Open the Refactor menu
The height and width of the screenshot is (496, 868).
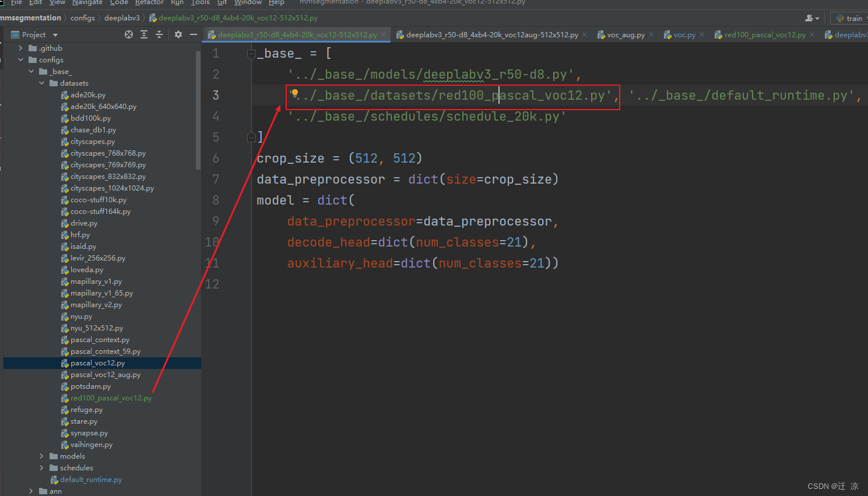click(149, 2)
